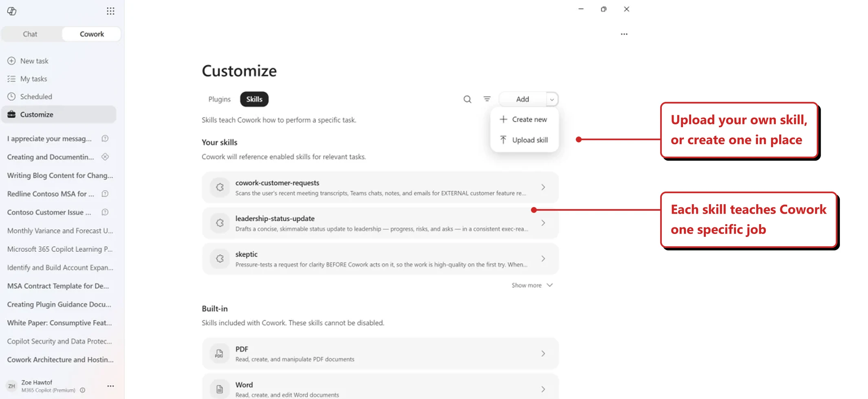The image size is (868, 399).
Task: Select the Plugins tab
Action: [219, 99]
